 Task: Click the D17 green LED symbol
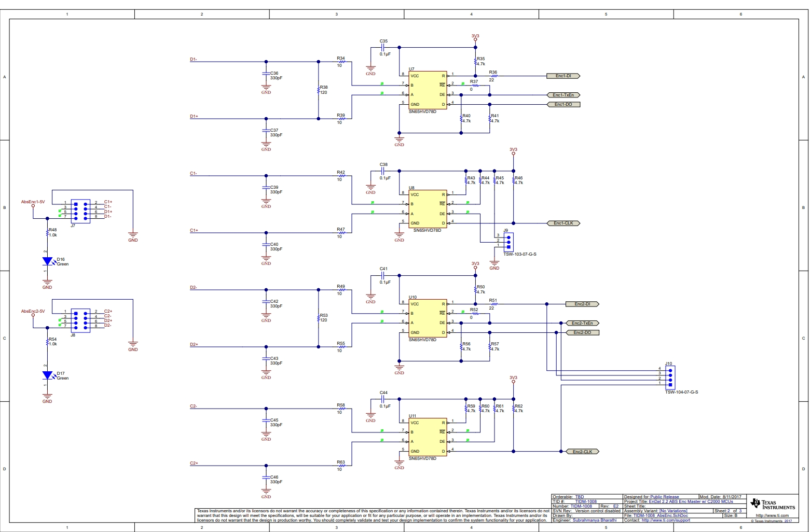(47, 375)
